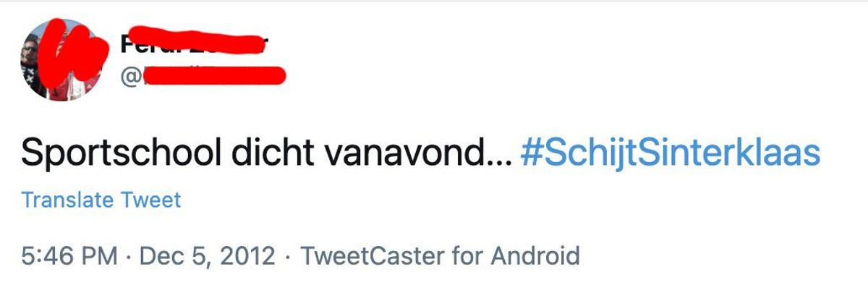Click the @ symbol before the handle
Viewport: 868px width, 288px height.
(131, 76)
